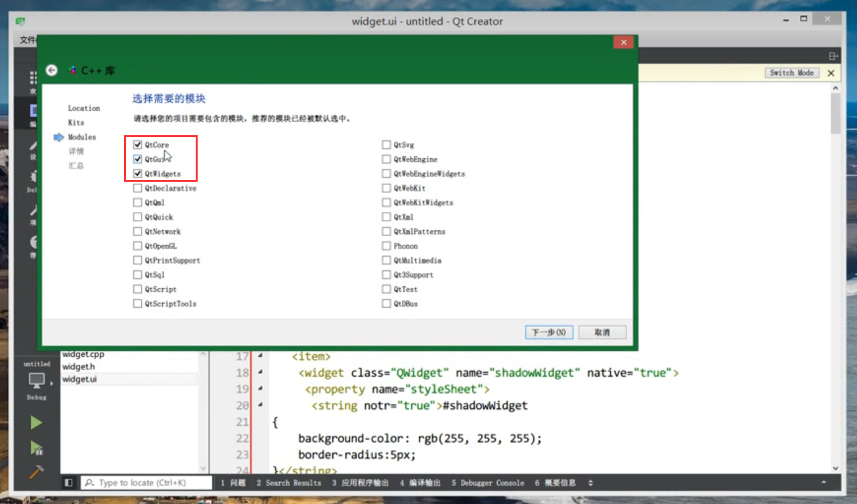Collapse the fold arrow at line 18
The height and width of the screenshot is (504, 857).
pyautogui.click(x=260, y=373)
